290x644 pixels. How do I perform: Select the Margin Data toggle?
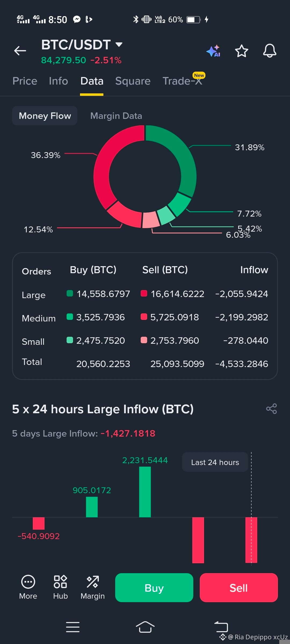(x=116, y=116)
